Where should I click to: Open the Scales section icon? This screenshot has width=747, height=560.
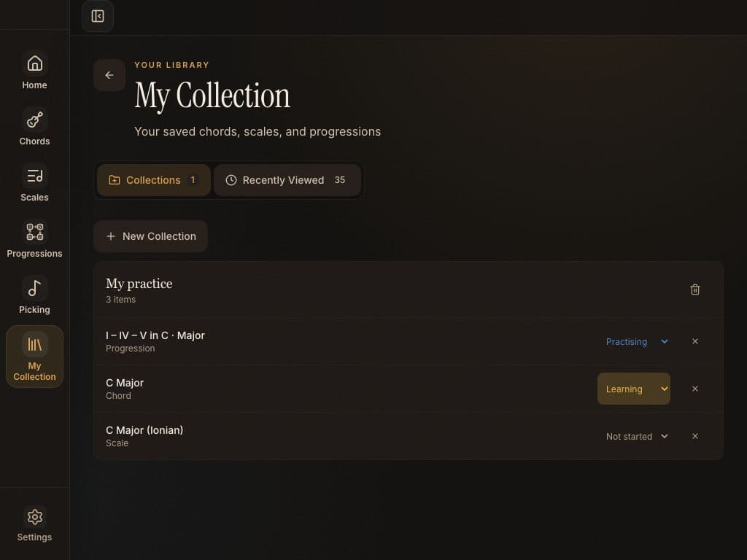pos(34,176)
